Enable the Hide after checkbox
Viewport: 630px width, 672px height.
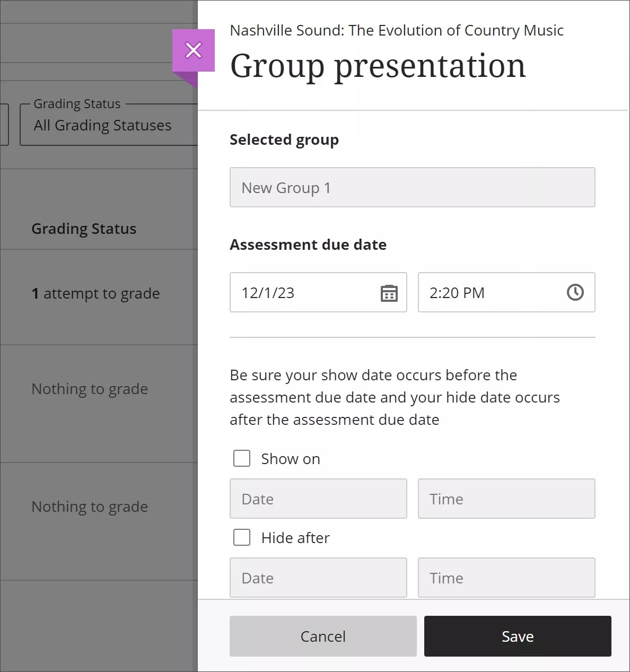point(241,537)
